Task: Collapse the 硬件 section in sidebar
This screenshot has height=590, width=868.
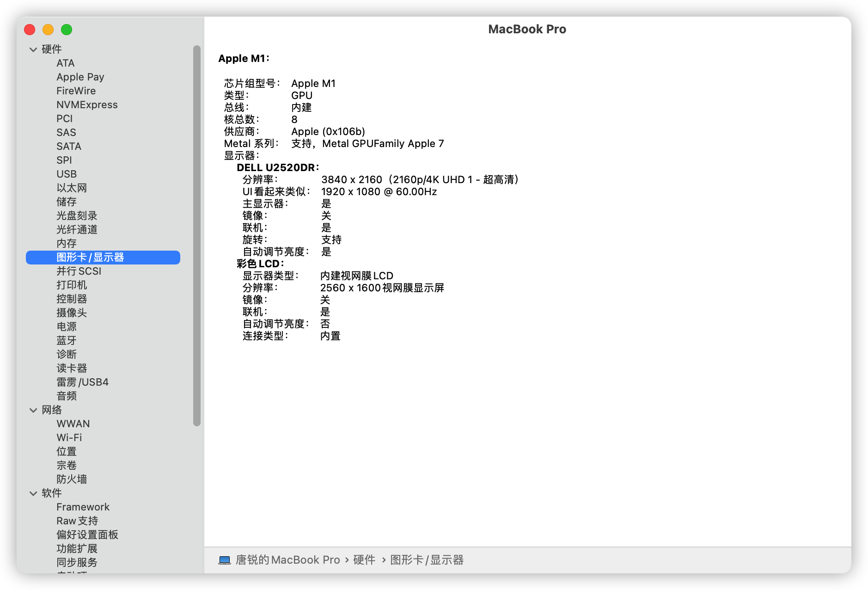Action: click(33, 49)
